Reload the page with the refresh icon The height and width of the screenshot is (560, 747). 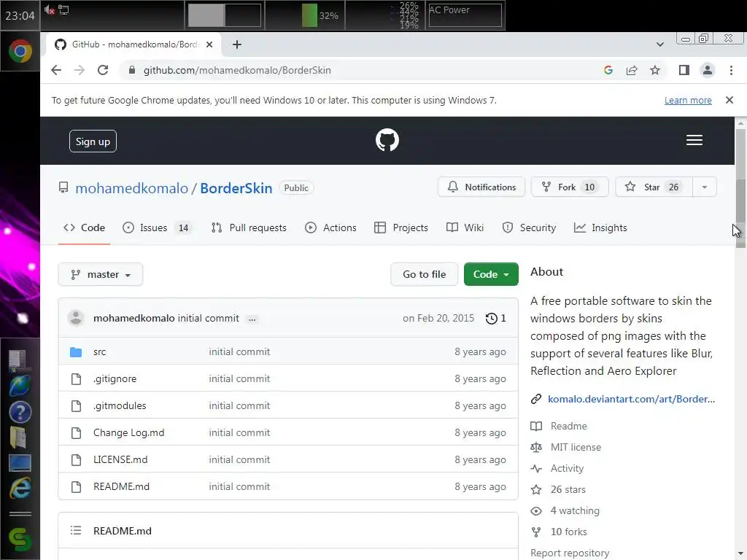coord(103,70)
